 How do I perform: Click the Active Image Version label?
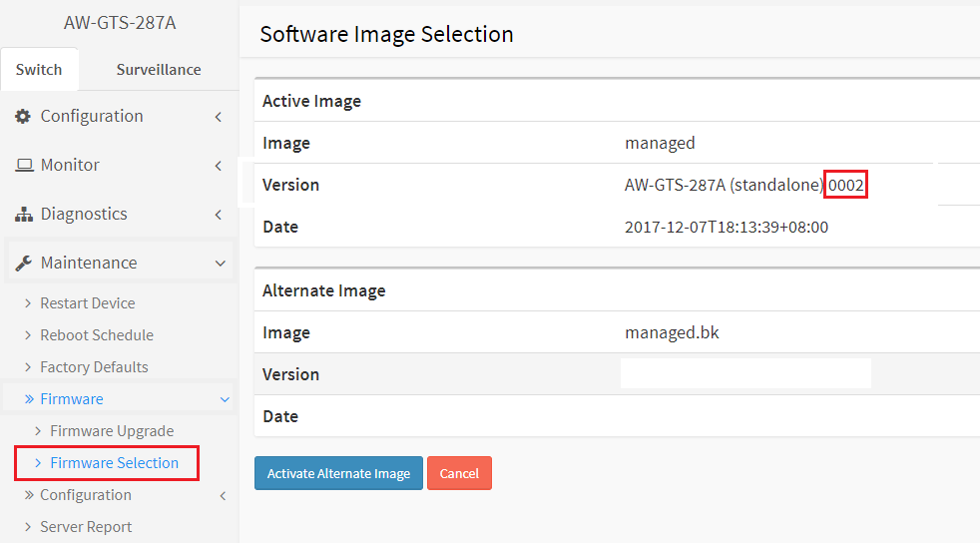(x=290, y=185)
